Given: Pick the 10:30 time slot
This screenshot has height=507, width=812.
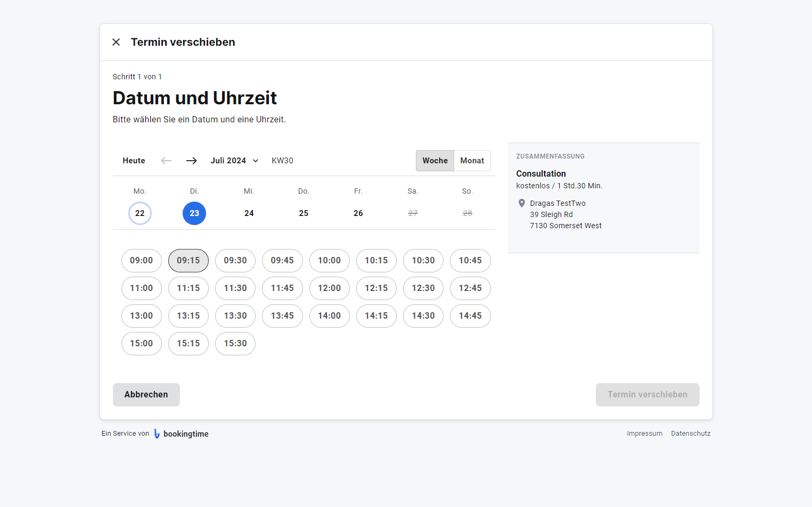Looking at the screenshot, I should pos(423,261).
